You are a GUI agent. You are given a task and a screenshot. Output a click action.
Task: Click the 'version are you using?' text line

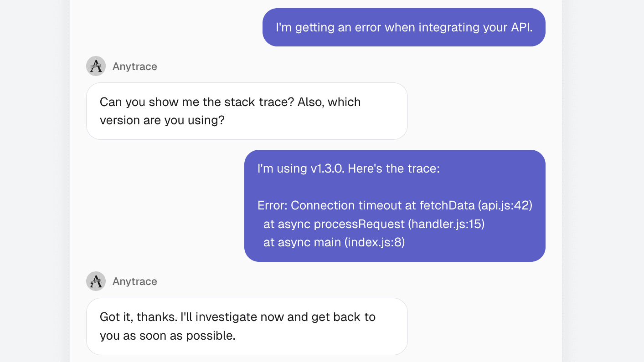click(x=162, y=121)
